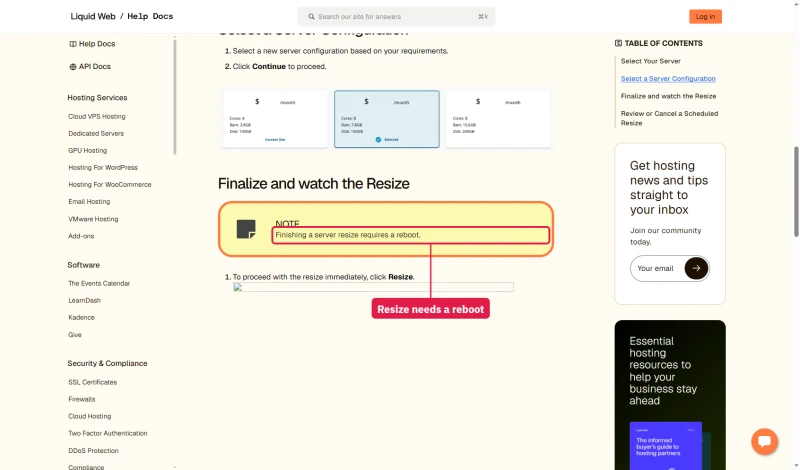The width and height of the screenshot is (800, 470).
Task: Click the Selected server plan card
Action: coord(387,119)
